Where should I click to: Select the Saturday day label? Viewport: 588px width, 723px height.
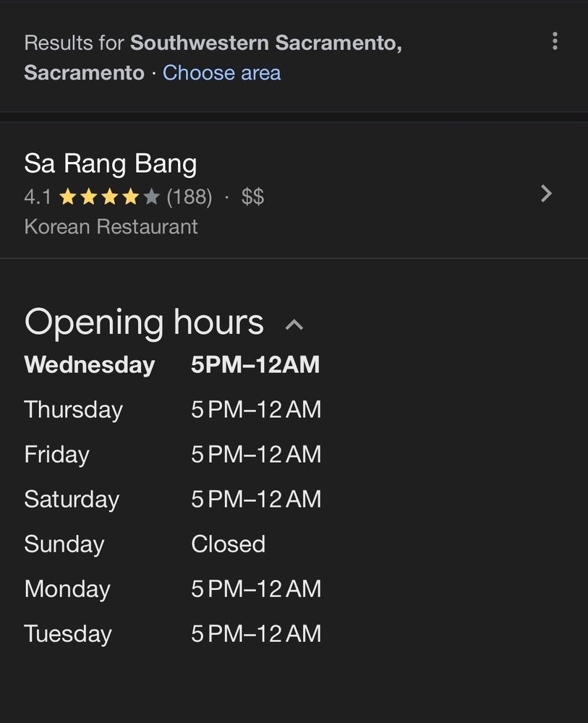(x=72, y=500)
